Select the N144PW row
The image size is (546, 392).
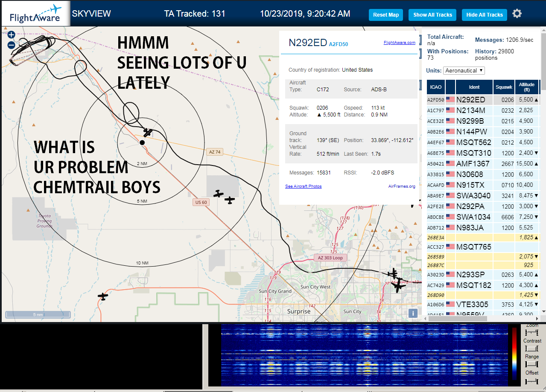483,132
